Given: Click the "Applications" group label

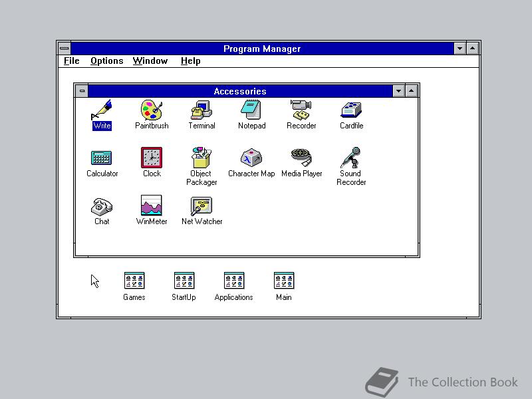Looking at the screenshot, I should coord(234,297).
